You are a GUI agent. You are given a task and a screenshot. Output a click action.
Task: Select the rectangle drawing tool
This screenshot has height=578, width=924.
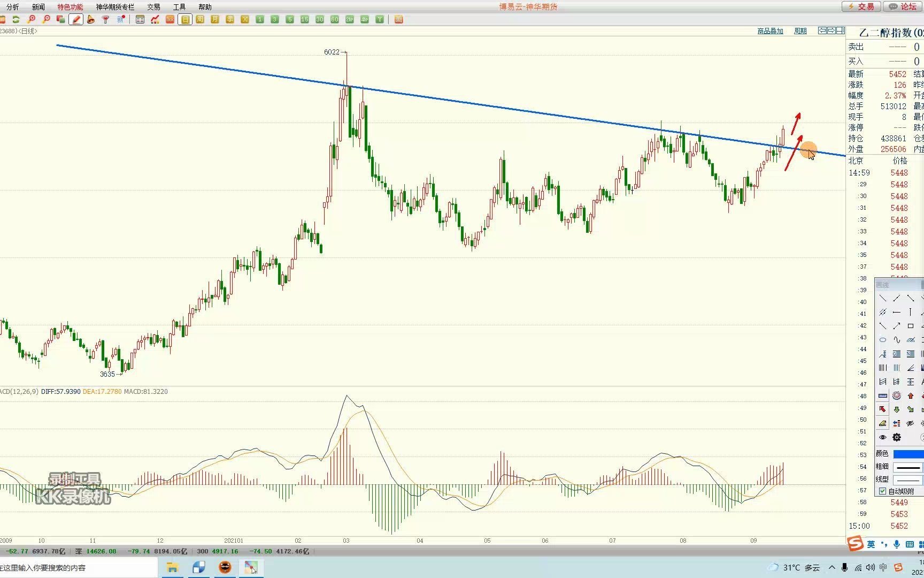[911, 326]
